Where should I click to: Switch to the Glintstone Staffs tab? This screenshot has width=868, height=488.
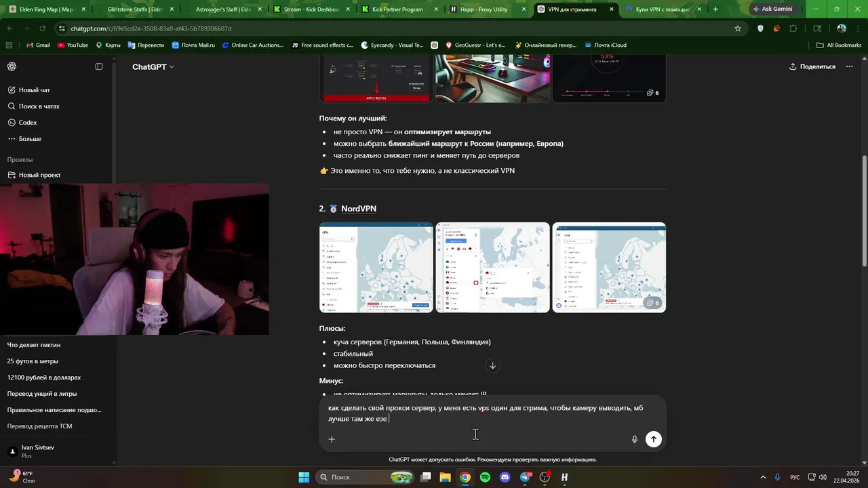(x=135, y=9)
